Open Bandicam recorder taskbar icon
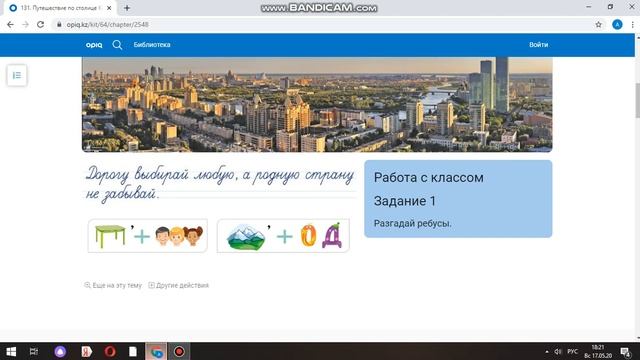Image resolution: width=640 pixels, height=360 pixels. 179,351
